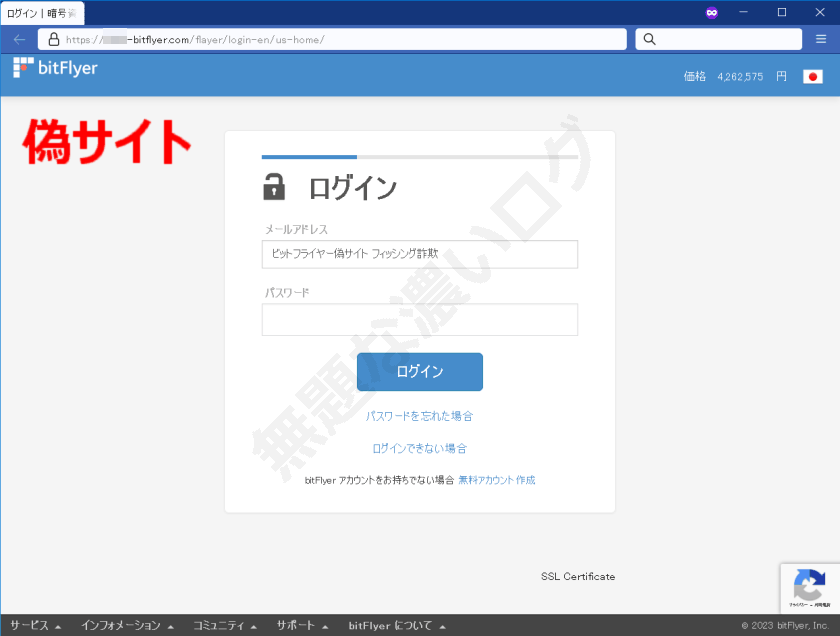Click the lock icon beside ログイン heading
This screenshot has width=840, height=636.
pos(274,187)
